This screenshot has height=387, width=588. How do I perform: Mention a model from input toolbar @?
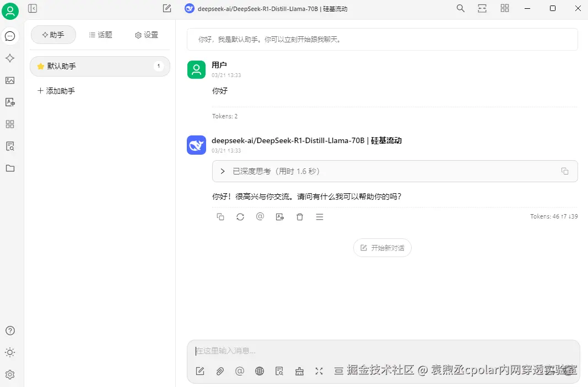point(240,371)
